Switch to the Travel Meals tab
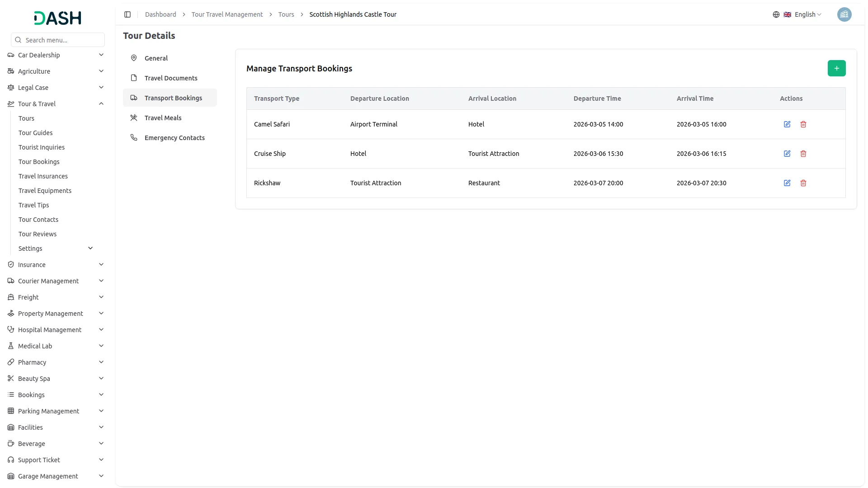 163,118
